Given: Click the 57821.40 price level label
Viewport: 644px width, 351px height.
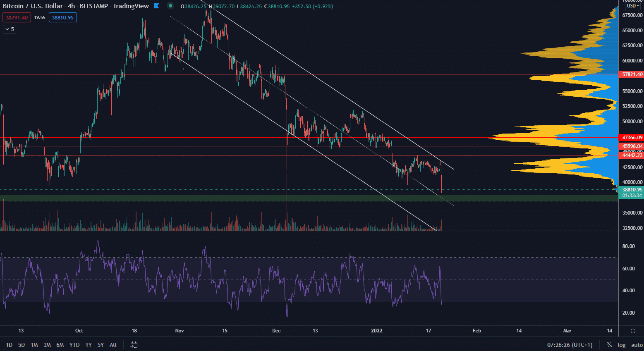Looking at the screenshot, I should 632,74.
